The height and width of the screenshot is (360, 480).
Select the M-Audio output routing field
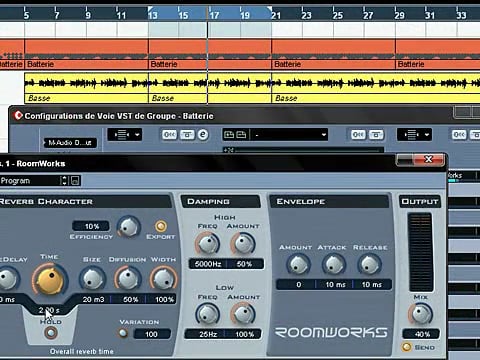70,143
